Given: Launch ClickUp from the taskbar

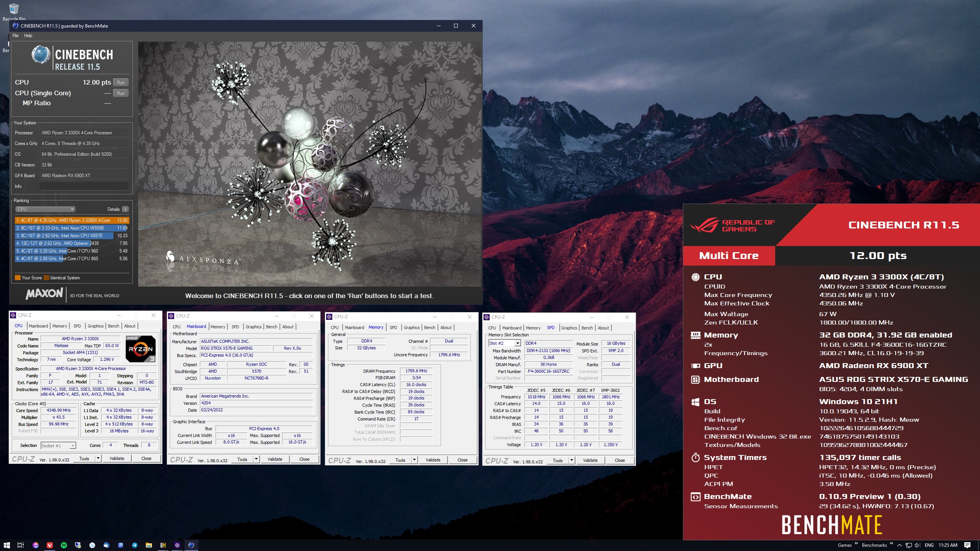Looking at the screenshot, I should point(36,545).
